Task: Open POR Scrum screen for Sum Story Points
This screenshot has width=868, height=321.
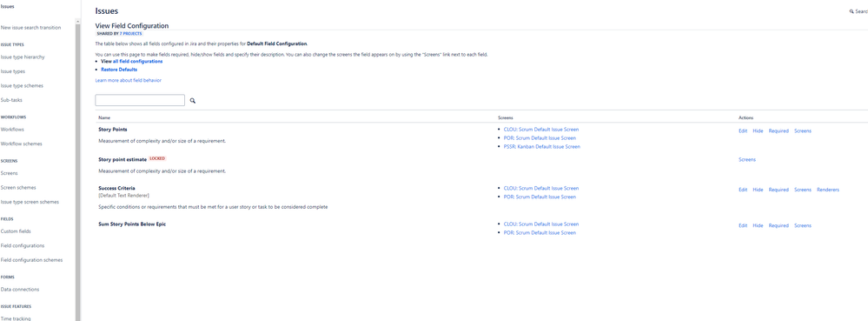Action: [x=540, y=233]
